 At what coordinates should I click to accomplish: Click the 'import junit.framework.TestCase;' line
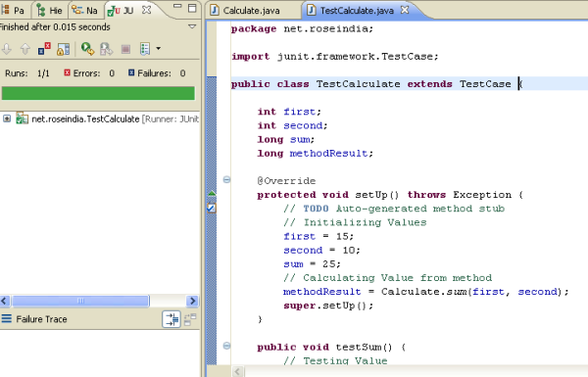click(334, 57)
